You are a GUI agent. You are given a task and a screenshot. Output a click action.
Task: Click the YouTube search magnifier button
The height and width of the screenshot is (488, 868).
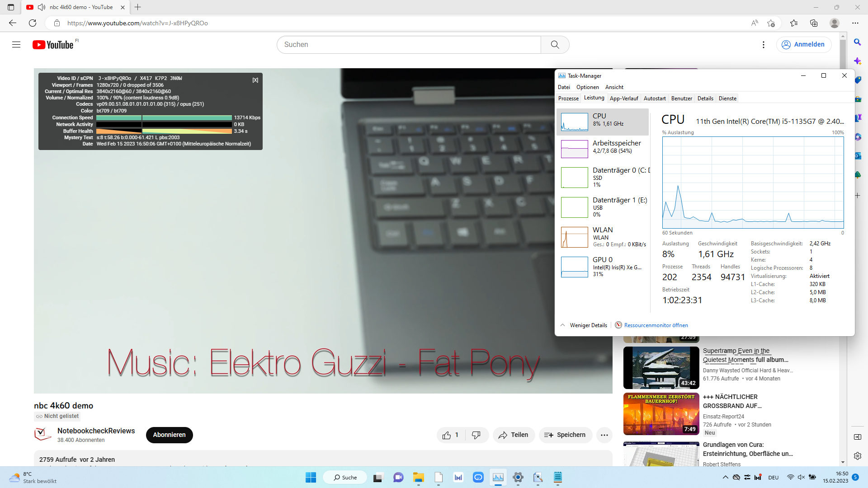(x=555, y=44)
